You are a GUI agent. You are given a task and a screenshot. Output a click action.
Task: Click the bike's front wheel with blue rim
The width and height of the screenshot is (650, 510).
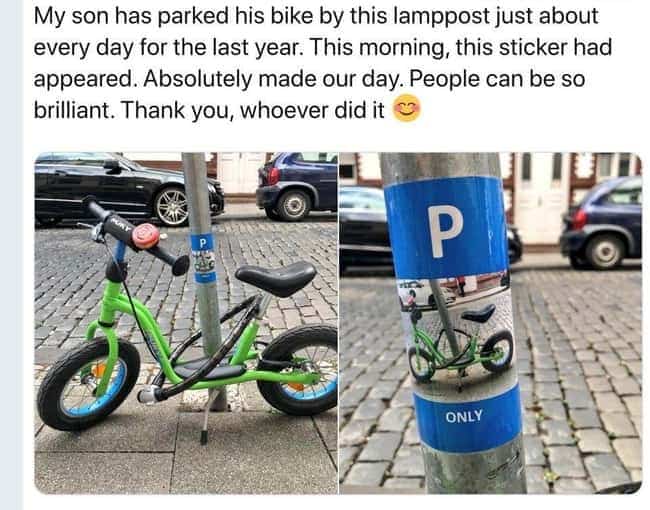[88, 384]
